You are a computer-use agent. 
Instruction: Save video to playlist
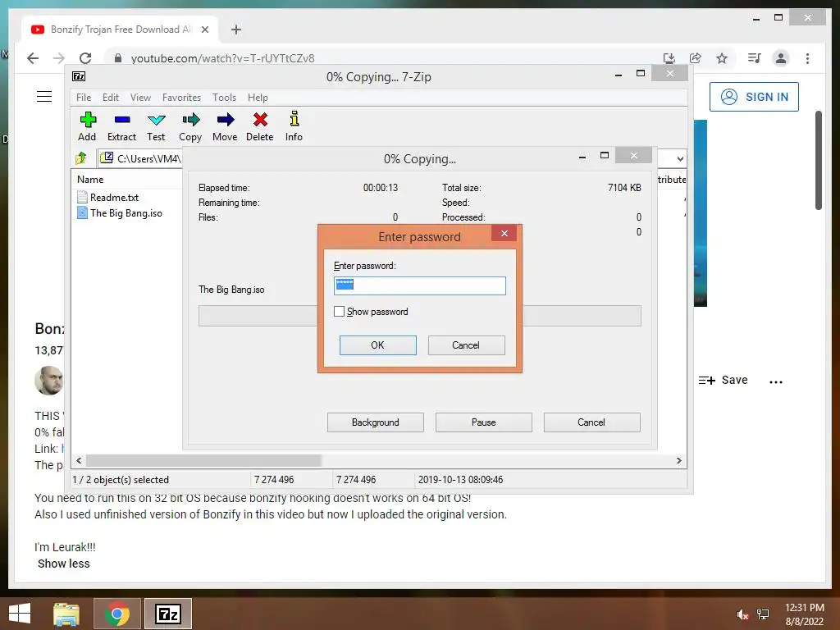(723, 381)
